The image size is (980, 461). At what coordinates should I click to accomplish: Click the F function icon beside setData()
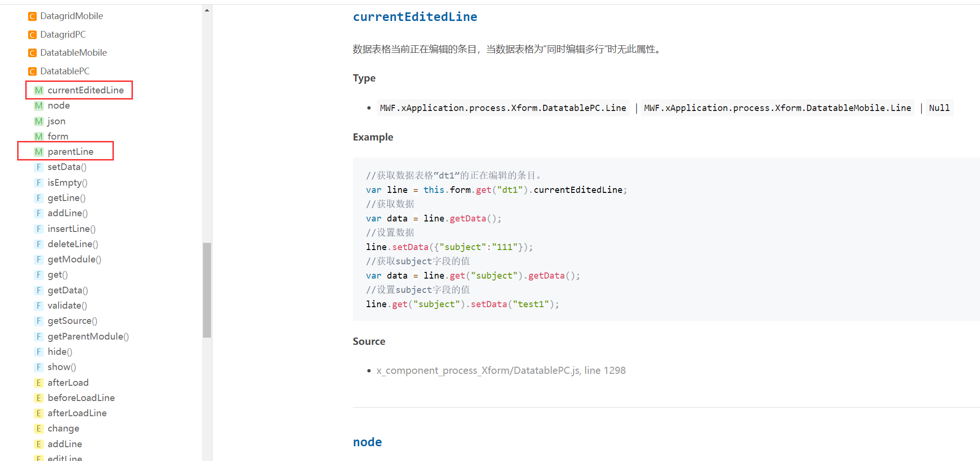pyautogui.click(x=39, y=167)
